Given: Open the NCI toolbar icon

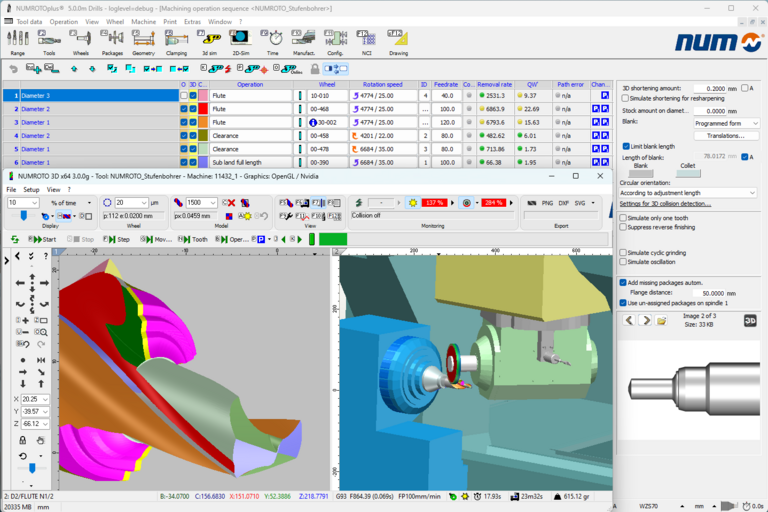Looking at the screenshot, I should (366, 41).
